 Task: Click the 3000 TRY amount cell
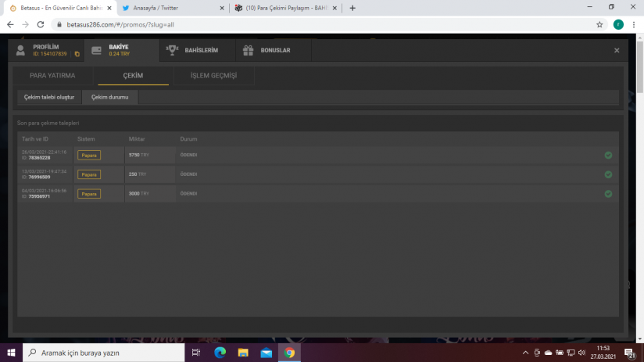coord(150,194)
